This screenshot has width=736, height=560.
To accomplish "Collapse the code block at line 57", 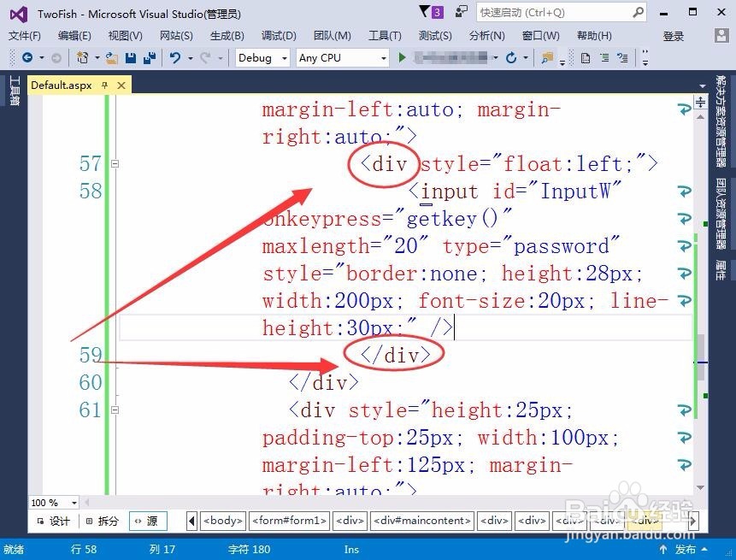I will [115, 164].
